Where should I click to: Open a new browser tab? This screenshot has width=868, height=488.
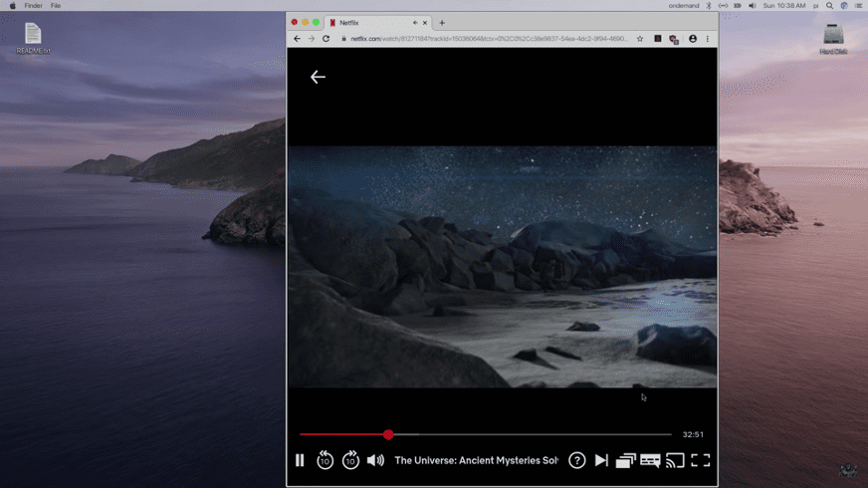coord(442,22)
